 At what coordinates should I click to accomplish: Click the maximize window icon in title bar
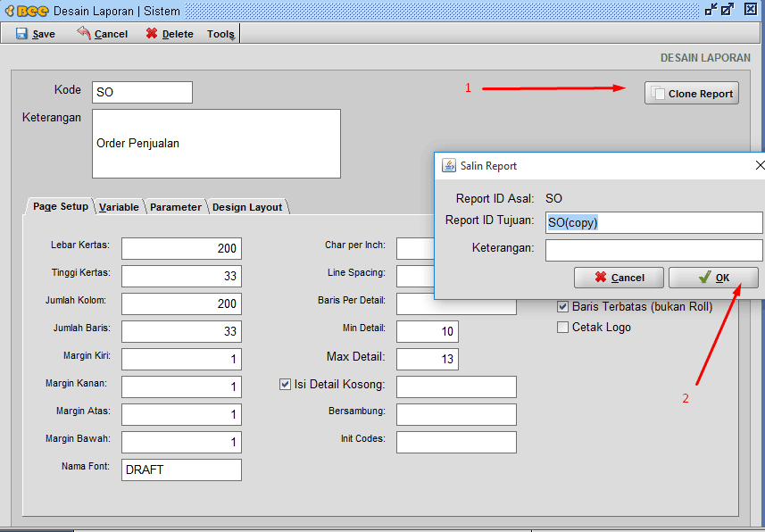[728, 9]
